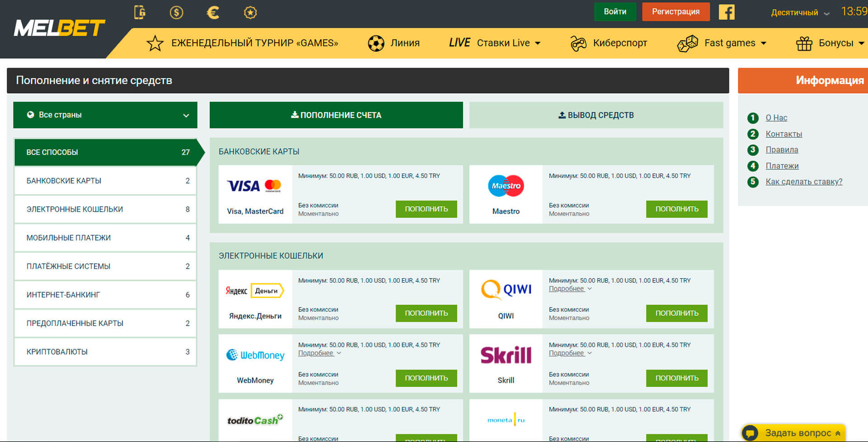Open the О Нас link
Image resolution: width=868 pixels, height=442 pixels.
coord(776,118)
